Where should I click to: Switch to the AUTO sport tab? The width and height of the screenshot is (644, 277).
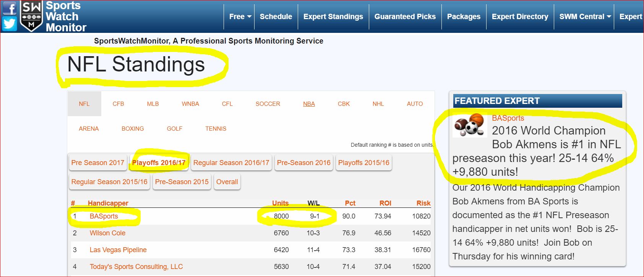point(415,104)
